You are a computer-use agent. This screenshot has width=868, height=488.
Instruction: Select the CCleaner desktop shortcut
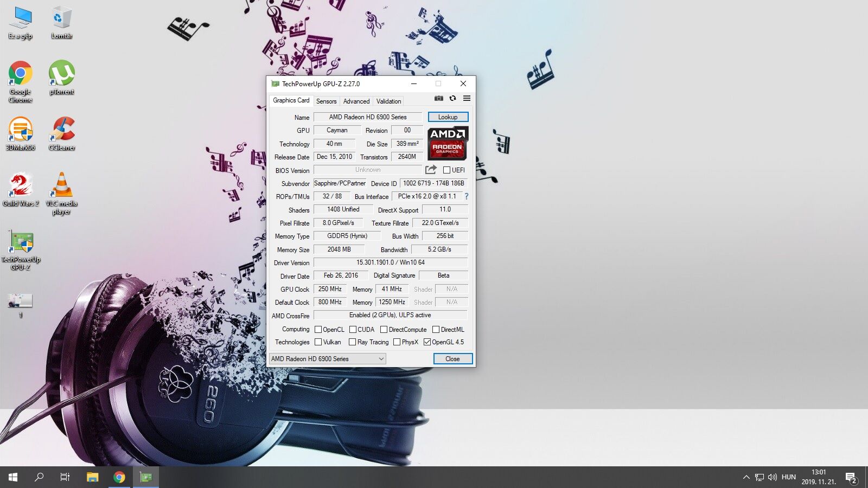[62, 134]
